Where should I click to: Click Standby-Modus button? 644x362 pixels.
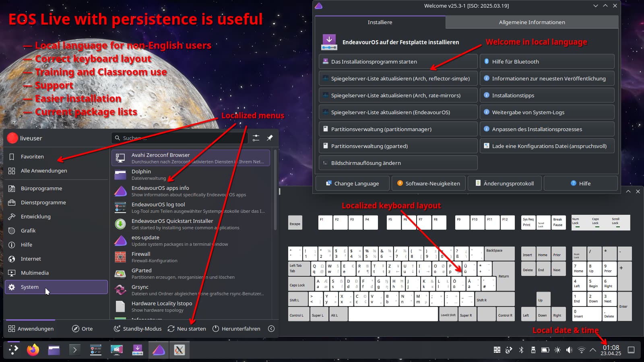coord(138,329)
